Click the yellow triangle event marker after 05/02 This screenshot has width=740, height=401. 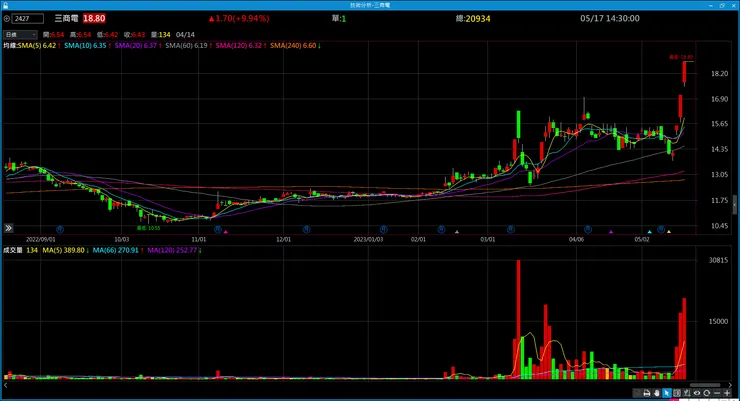(x=669, y=232)
